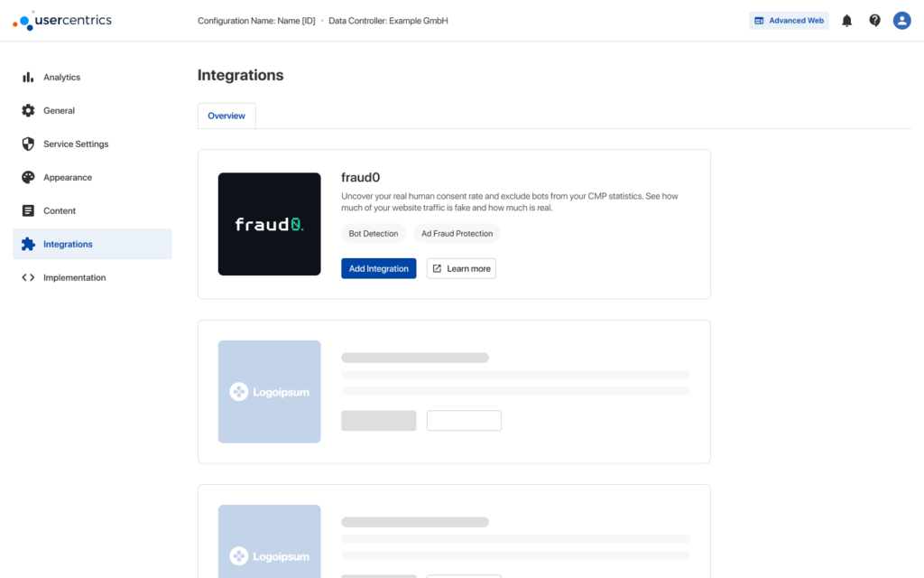Select the Integrations puzzle-piece icon
This screenshot has width=924, height=578.
pyautogui.click(x=28, y=244)
